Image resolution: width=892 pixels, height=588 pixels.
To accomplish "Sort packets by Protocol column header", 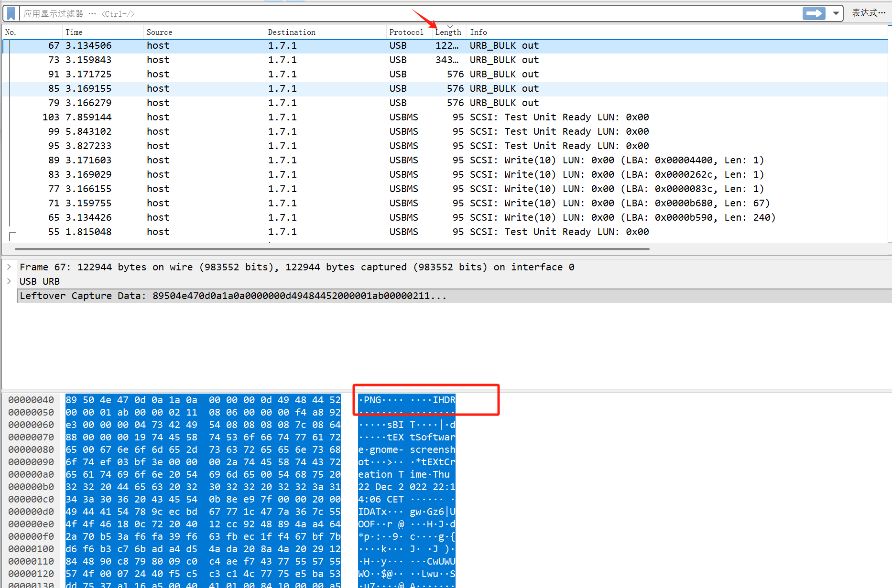I will tap(409, 32).
